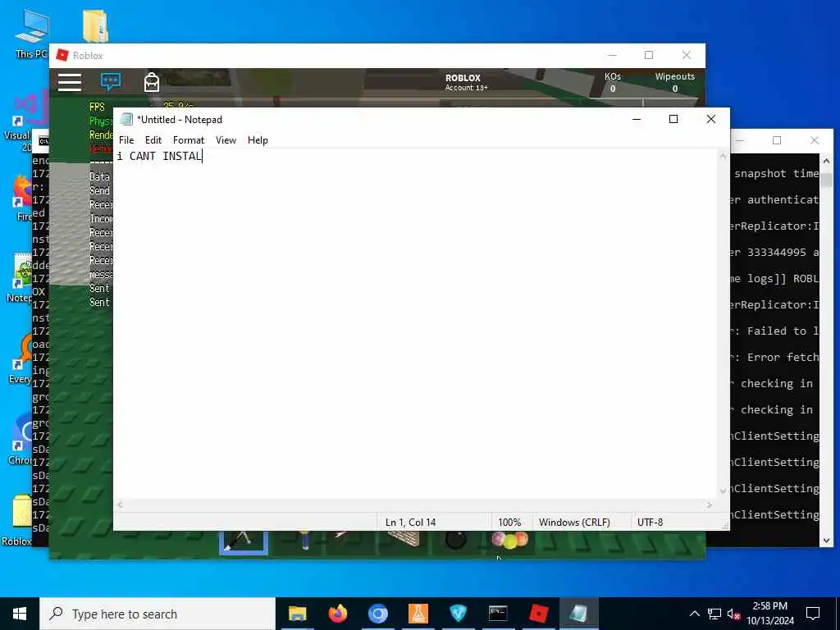Click the 'er 333344995' console line
This screenshot has width=840, height=630.
coord(774,253)
